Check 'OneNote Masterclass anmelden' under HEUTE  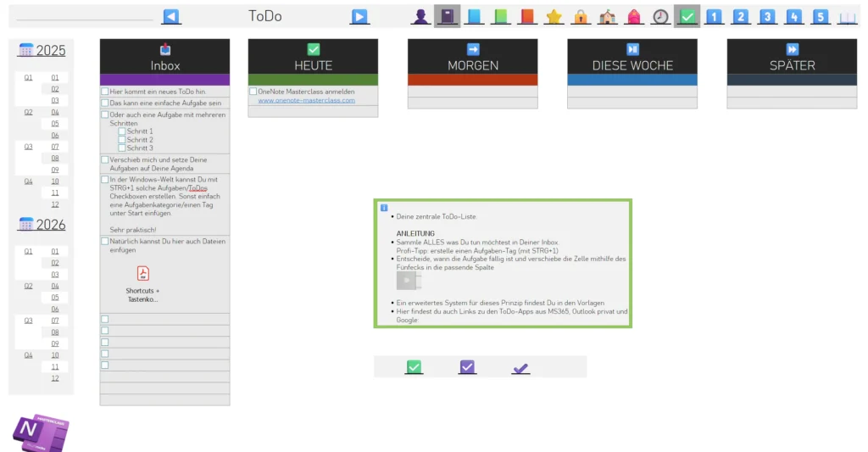[253, 92]
